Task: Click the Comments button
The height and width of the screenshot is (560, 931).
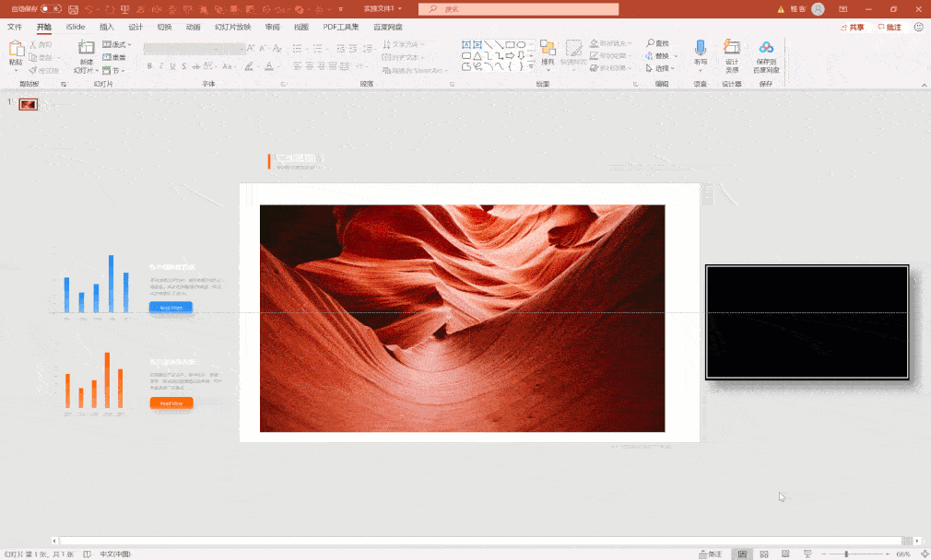Action: tap(890, 27)
